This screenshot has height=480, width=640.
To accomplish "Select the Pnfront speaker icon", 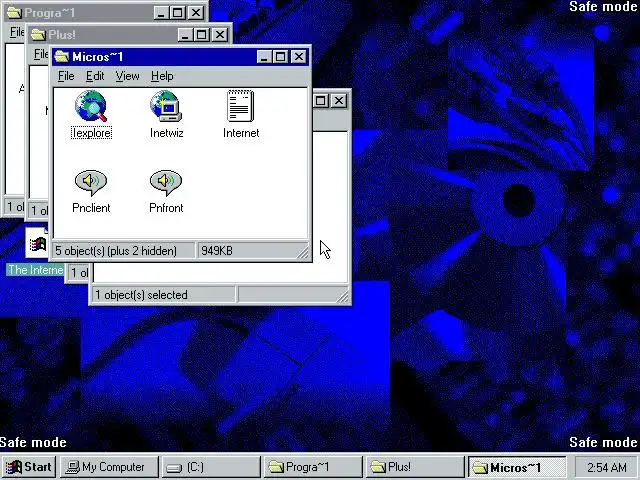I will coord(166,182).
